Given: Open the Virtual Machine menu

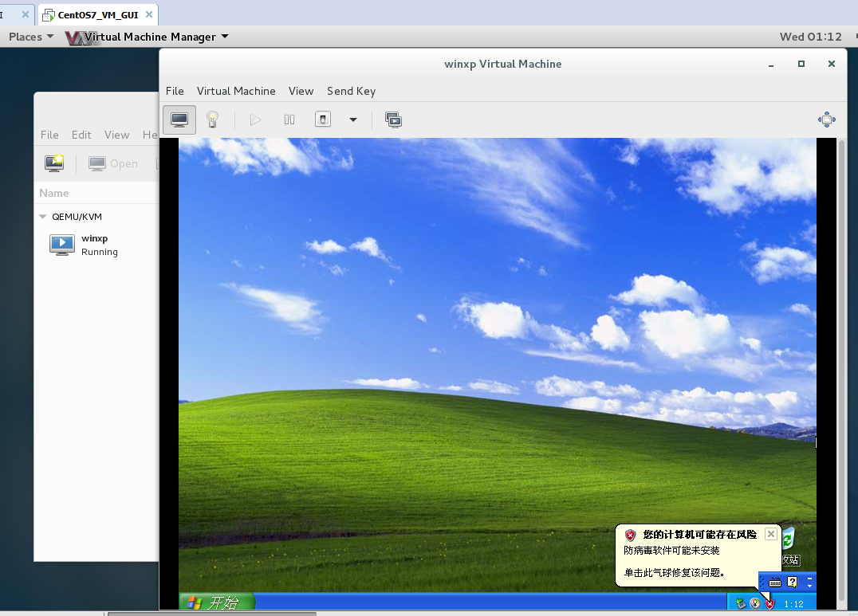Looking at the screenshot, I should [236, 91].
